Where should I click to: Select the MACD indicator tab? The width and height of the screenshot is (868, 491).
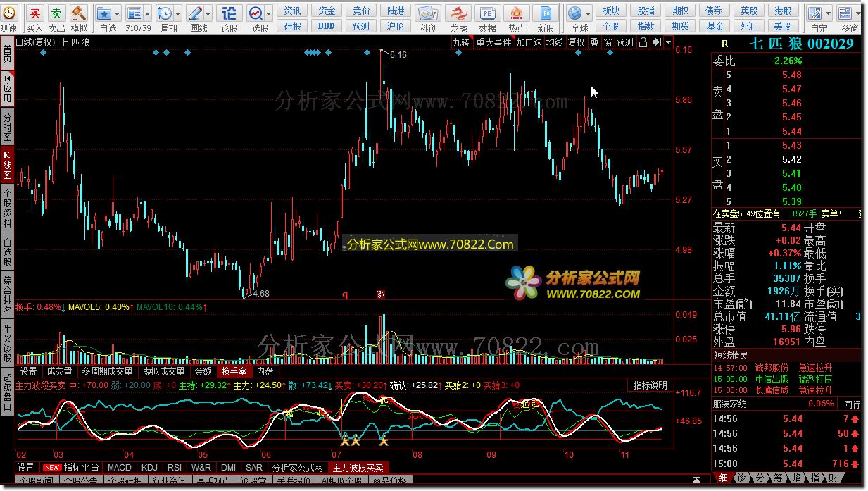tap(119, 468)
